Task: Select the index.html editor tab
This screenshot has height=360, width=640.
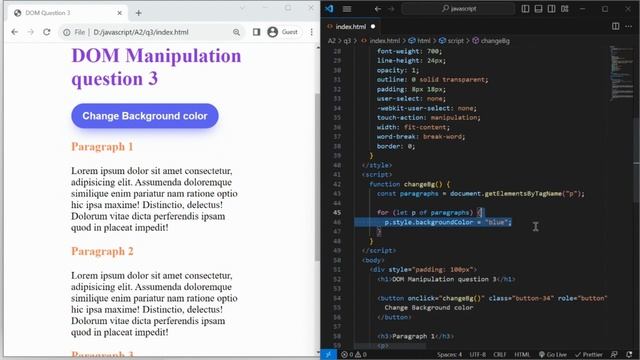Action: coord(350,27)
